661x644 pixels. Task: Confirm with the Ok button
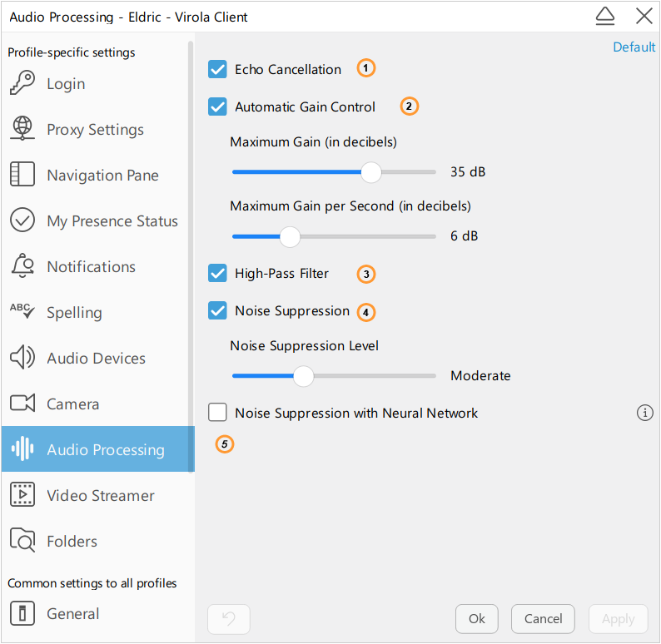tap(477, 619)
